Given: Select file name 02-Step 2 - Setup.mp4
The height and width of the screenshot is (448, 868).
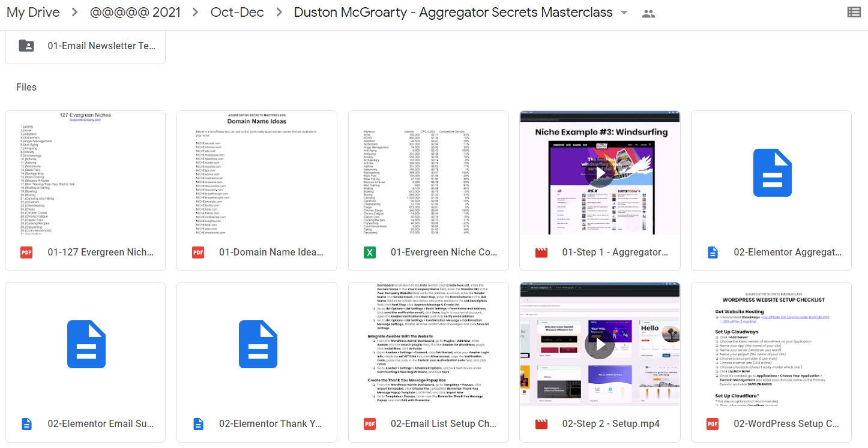Looking at the screenshot, I should 611,424.
